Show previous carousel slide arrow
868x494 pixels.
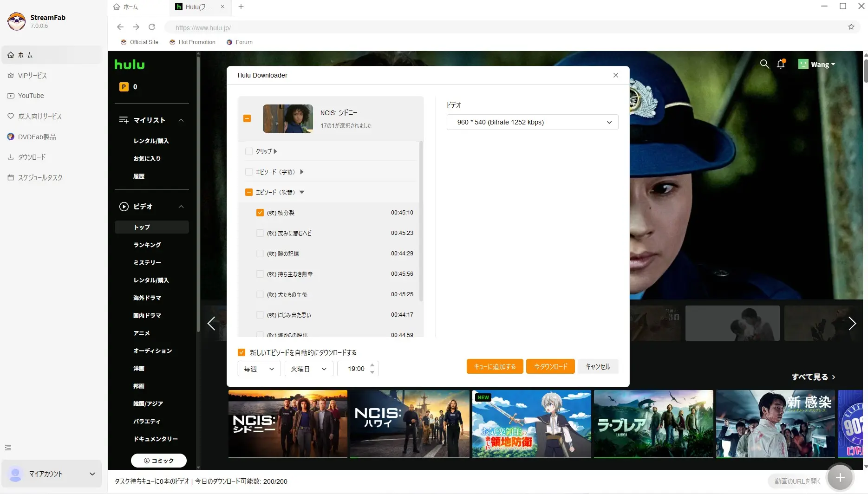[x=211, y=323]
